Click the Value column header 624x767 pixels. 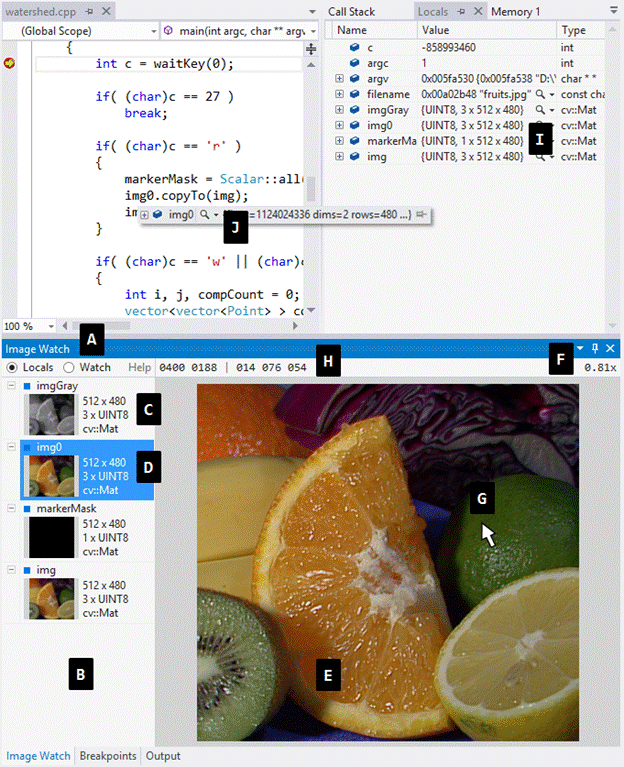click(x=487, y=30)
